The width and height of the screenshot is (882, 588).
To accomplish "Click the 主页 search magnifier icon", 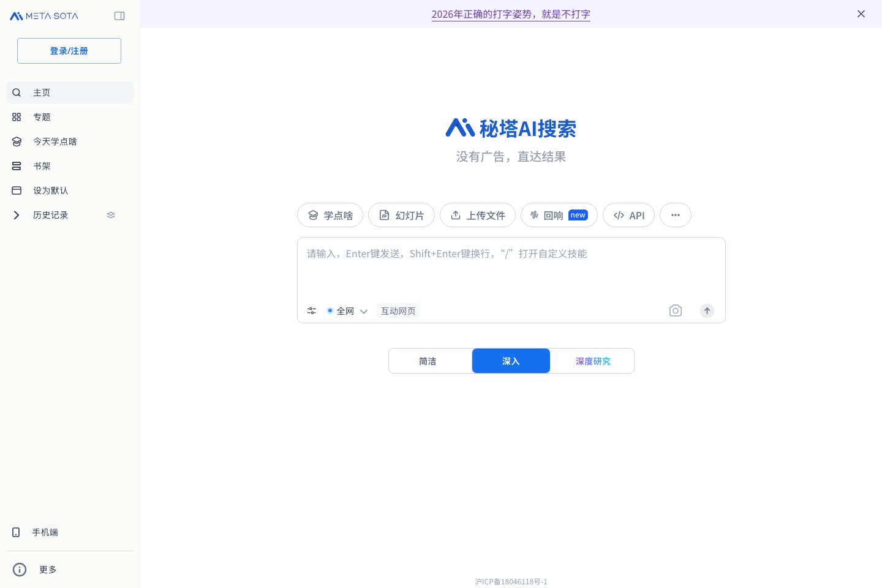I will coord(17,92).
